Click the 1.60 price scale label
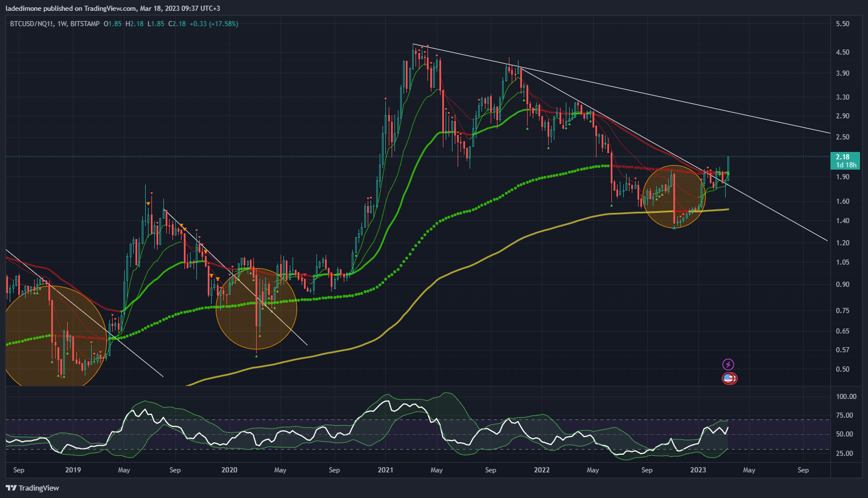This screenshot has height=498, width=868. [x=842, y=201]
